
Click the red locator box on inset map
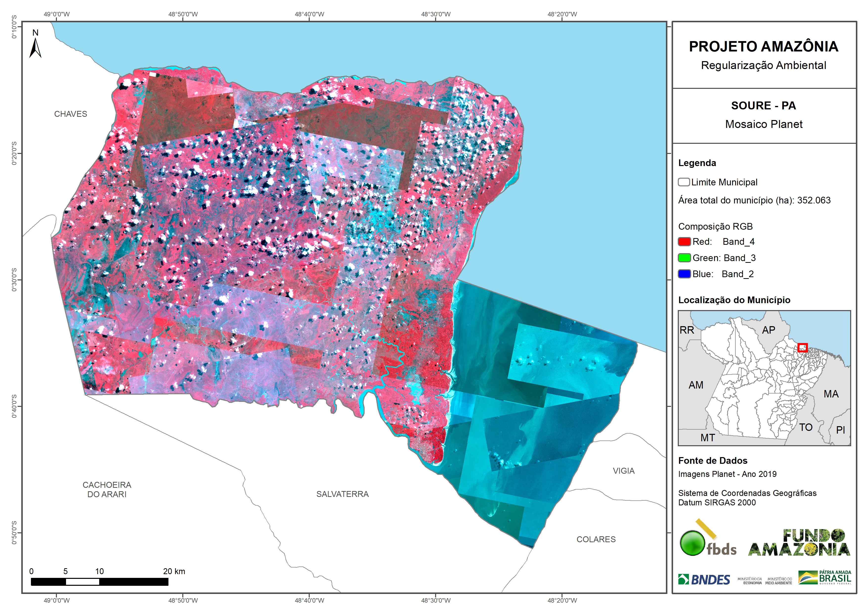802,347
